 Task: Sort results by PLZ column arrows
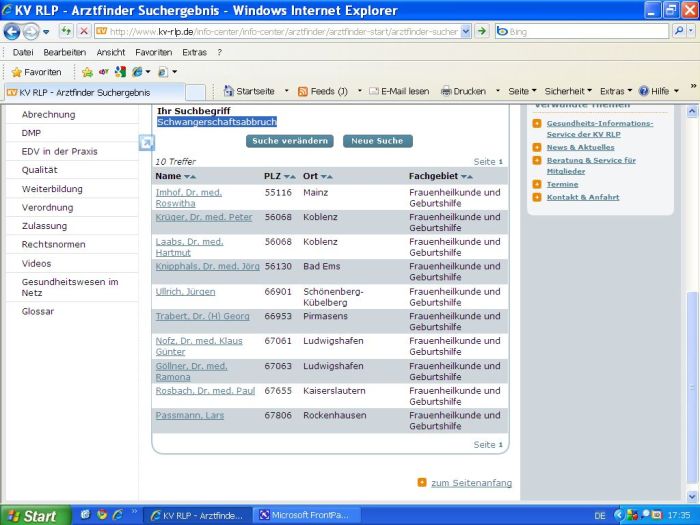pyautogui.click(x=289, y=177)
